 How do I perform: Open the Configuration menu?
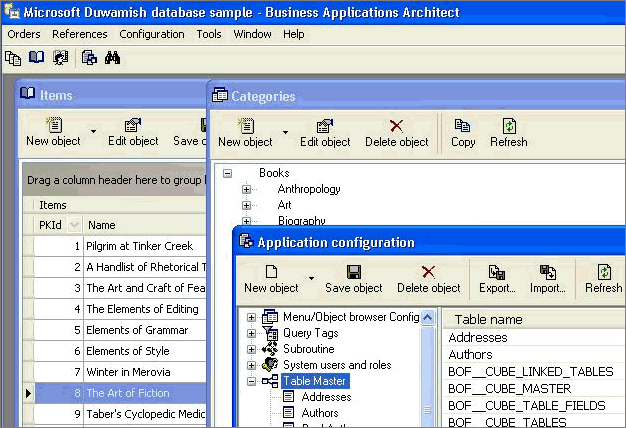152,34
